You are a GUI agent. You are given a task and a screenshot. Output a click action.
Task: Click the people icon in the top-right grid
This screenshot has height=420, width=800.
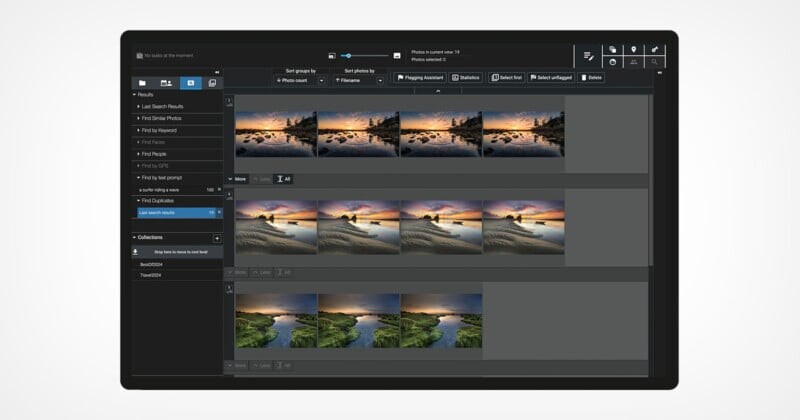(633, 62)
